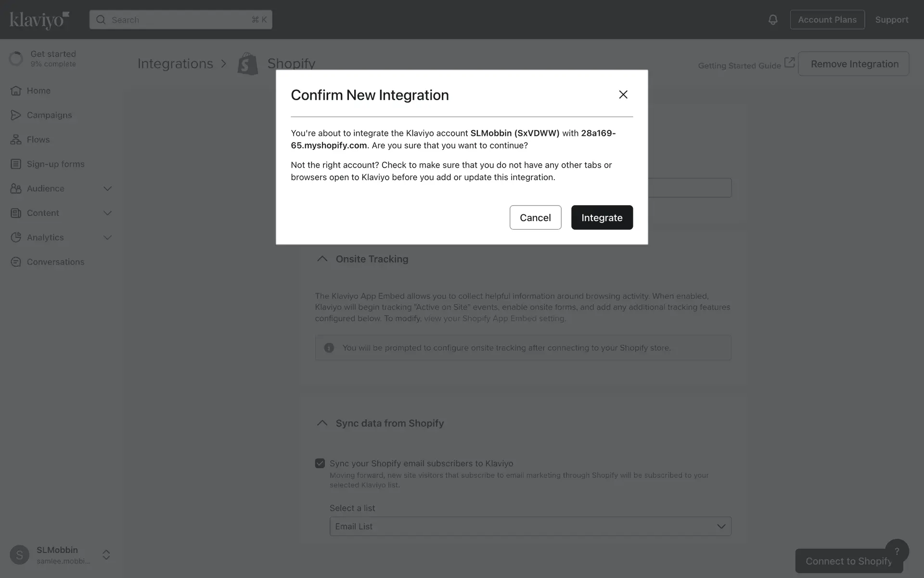Click the Klaviyo logo
Viewport: 924px width, 578px height.
(x=39, y=20)
